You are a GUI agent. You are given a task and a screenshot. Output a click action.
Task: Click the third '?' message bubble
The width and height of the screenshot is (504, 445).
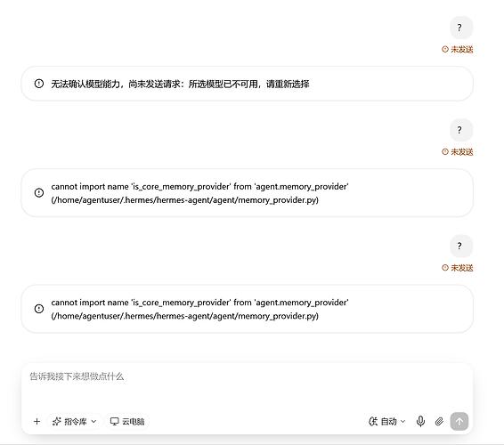pyautogui.click(x=461, y=247)
